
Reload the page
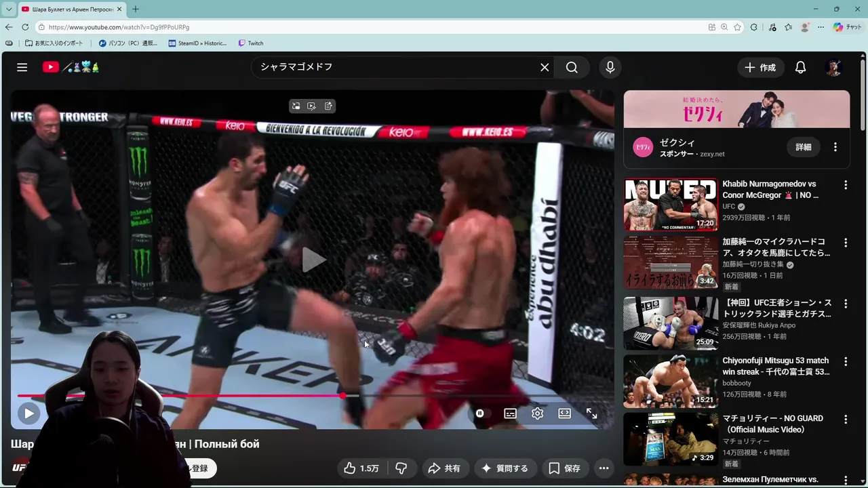[x=25, y=27]
